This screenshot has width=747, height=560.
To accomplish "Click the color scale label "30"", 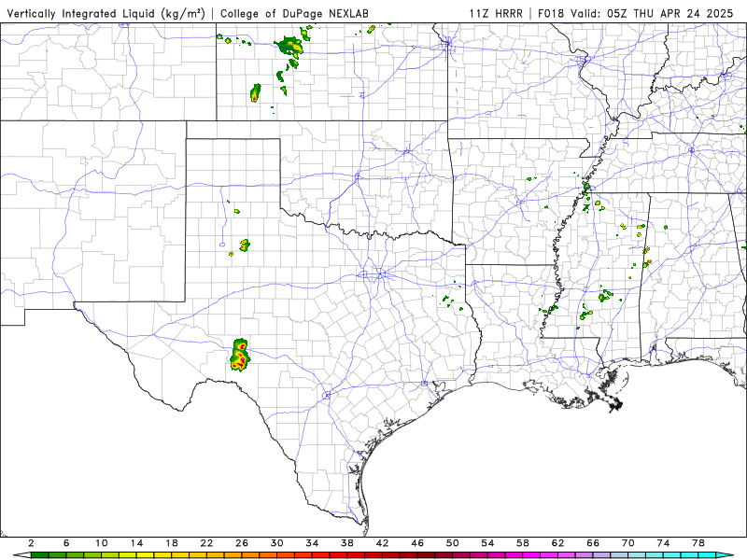I will (276, 543).
